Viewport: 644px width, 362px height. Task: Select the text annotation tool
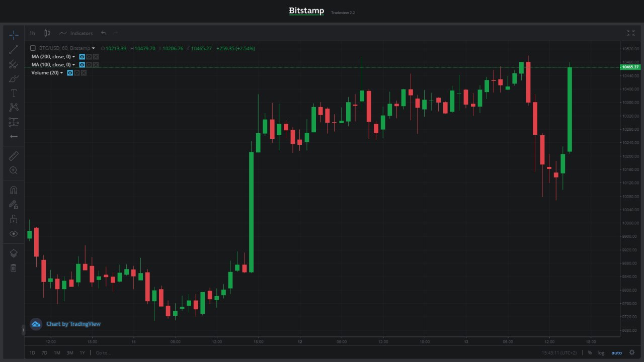14,93
